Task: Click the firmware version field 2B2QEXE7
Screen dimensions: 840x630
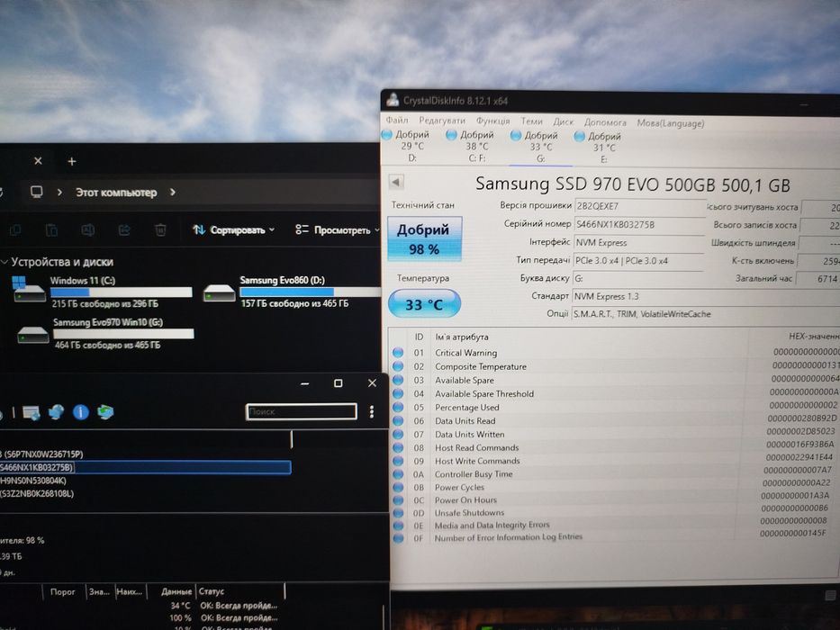Action: (640, 206)
